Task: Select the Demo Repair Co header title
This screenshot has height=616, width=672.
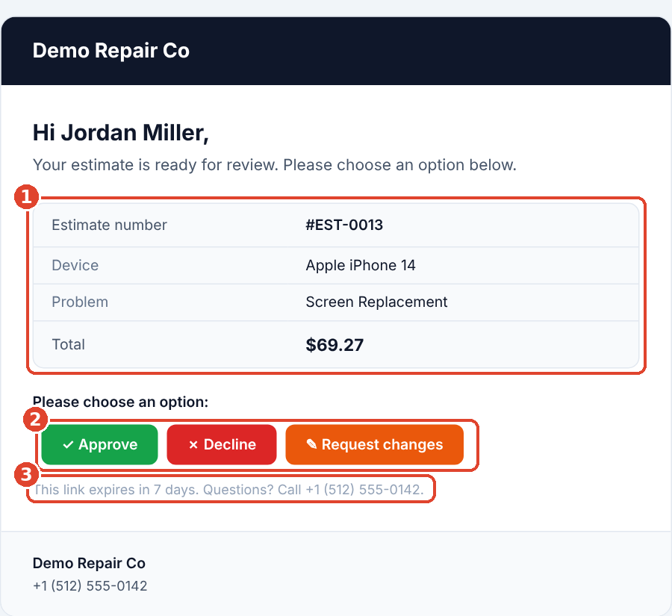Action: coord(111,51)
